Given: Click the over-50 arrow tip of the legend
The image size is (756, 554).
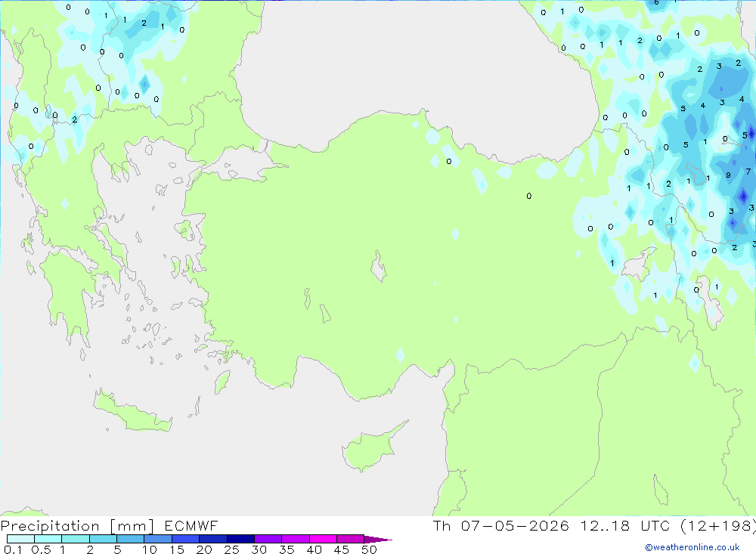Looking at the screenshot, I should pyautogui.click(x=378, y=539).
